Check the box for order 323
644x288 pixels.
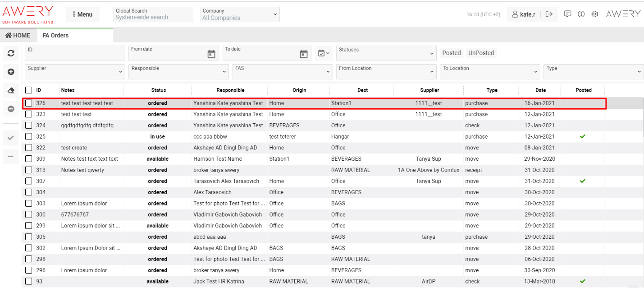point(29,114)
